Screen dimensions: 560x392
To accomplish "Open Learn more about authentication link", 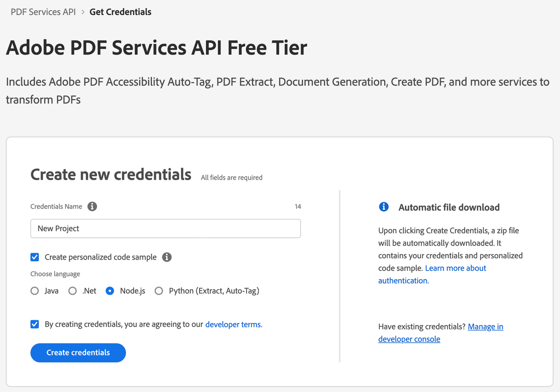I will (x=432, y=274).
